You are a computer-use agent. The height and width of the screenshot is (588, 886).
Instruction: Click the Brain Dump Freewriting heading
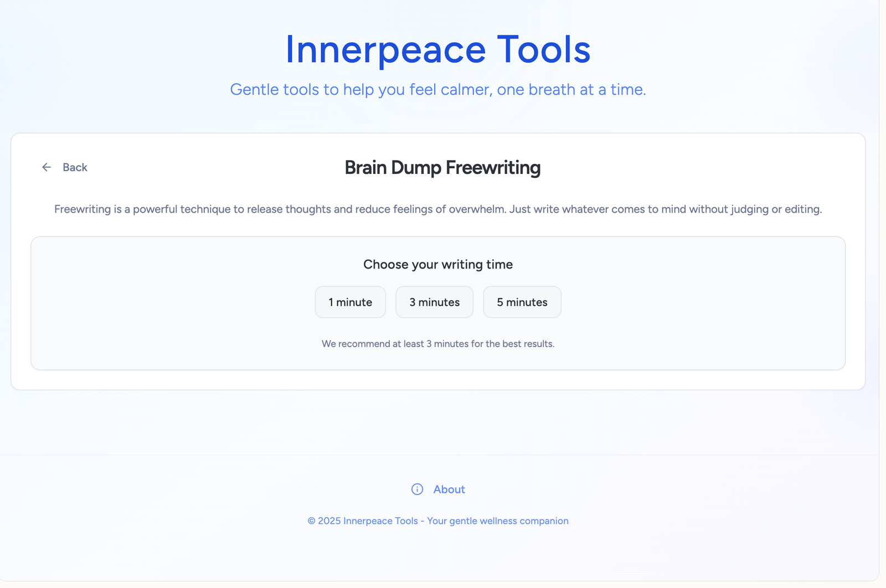pos(442,168)
